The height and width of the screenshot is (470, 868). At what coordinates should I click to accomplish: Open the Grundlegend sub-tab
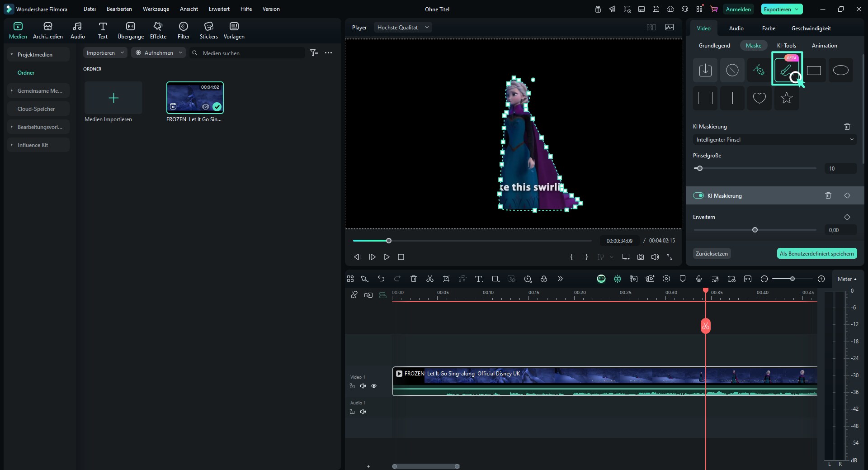tap(714, 46)
